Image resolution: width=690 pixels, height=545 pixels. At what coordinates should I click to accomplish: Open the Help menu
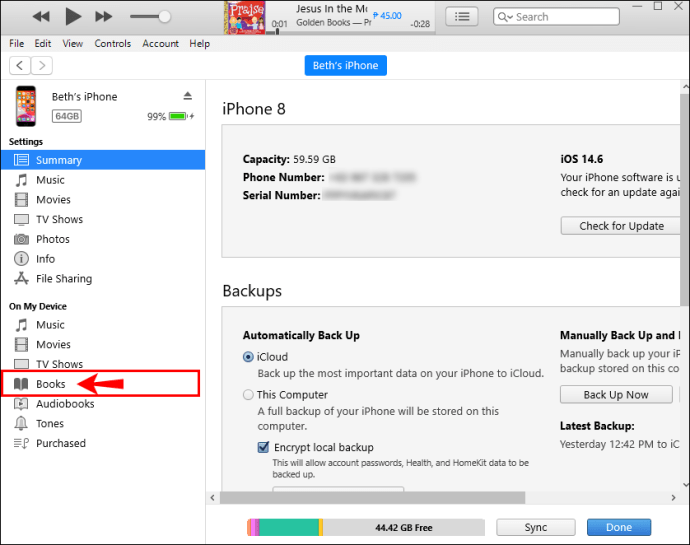(x=199, y=44)
